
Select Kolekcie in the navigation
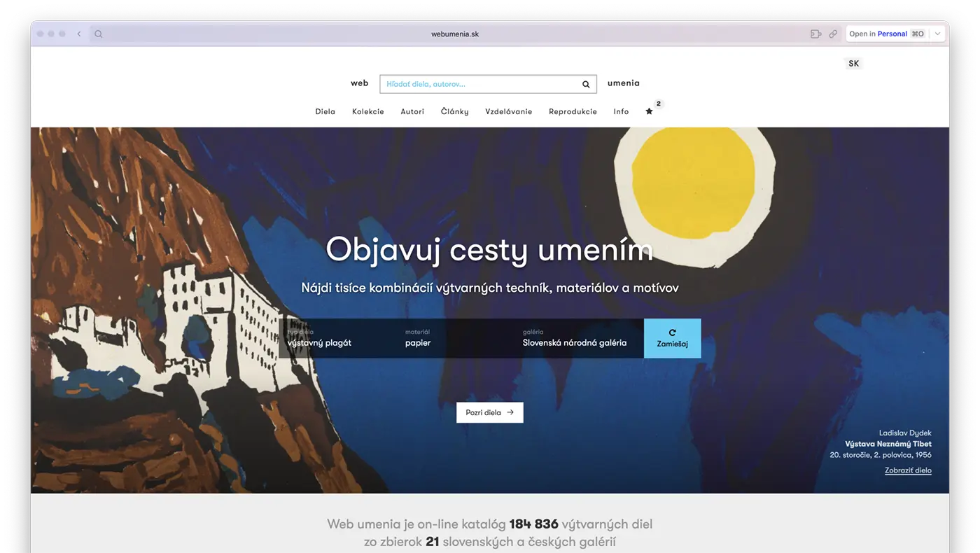368,111
